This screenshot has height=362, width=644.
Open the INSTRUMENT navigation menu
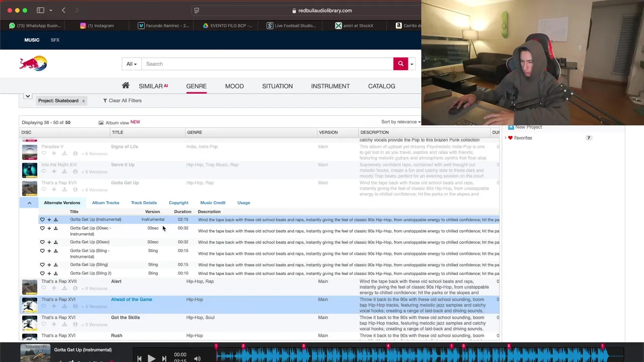coord(330,86)
